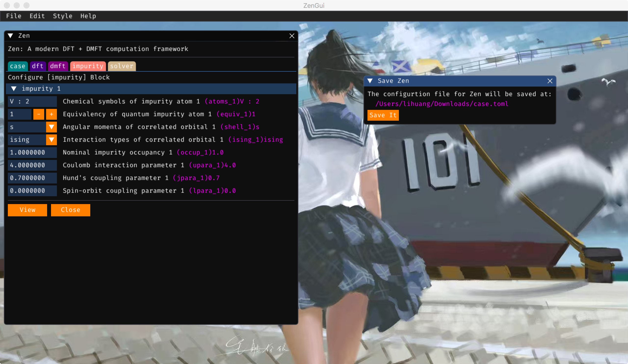628x364 pixels.
Task: Click the View button
Action: [27, 210]
